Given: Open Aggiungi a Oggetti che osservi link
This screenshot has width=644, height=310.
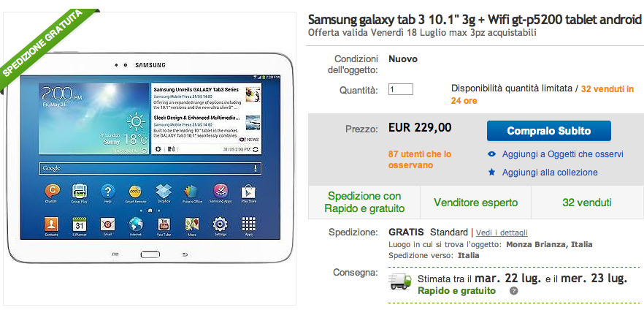Looking at the screenshot, I should click(563, 154).
